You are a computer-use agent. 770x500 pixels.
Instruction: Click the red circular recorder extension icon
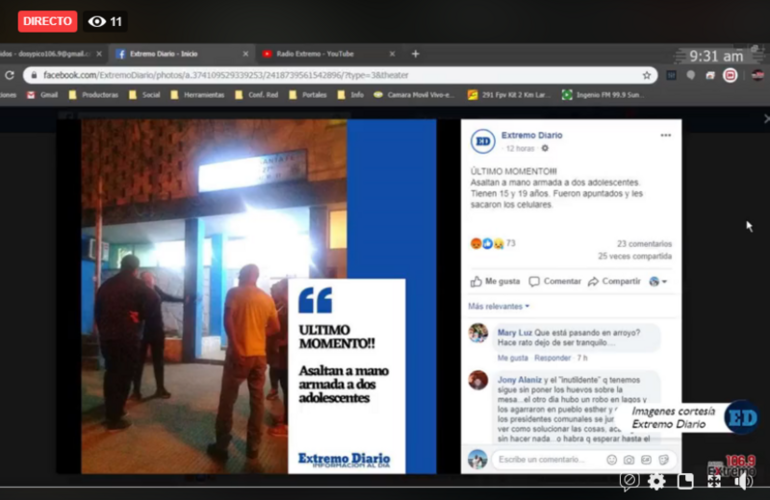[730, 75]
